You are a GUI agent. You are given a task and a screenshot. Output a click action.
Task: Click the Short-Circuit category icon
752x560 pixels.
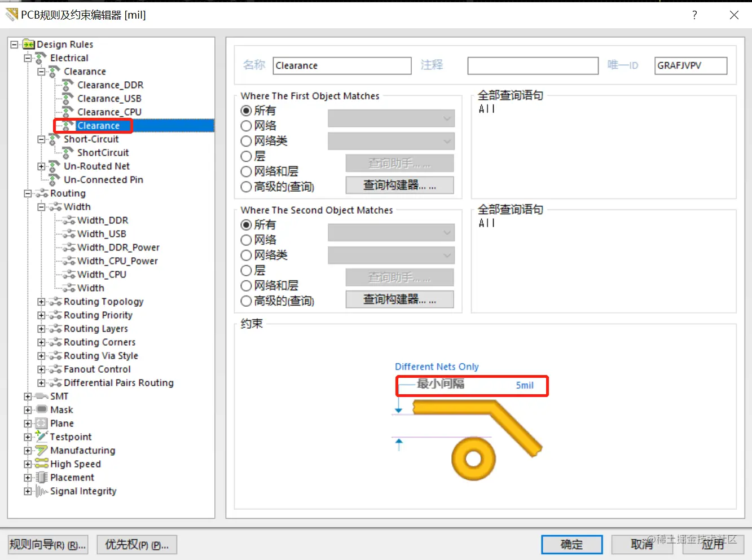point(55,139)
